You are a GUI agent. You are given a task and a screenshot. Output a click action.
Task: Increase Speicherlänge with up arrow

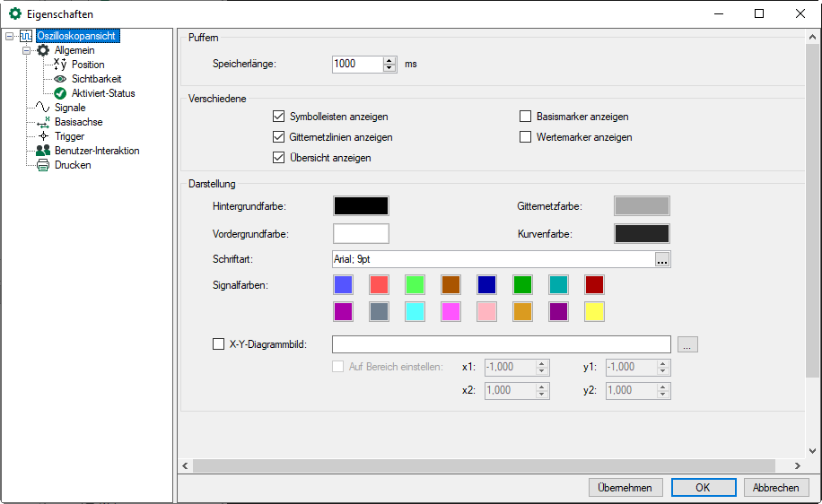(389, 60)
